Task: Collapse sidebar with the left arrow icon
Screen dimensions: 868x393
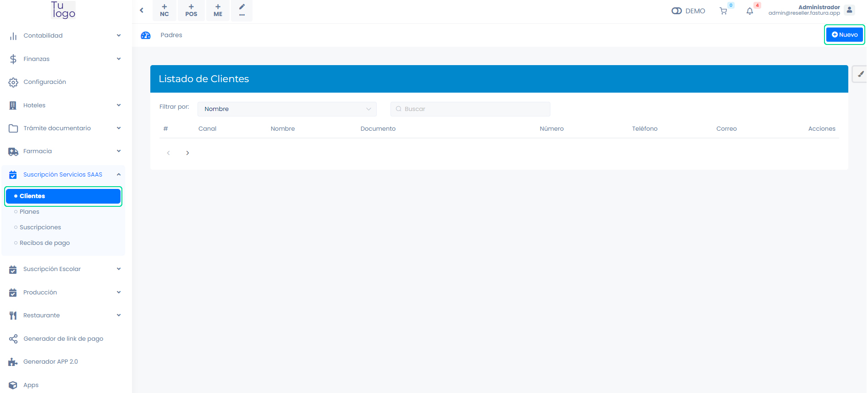Action: (142, 10)
